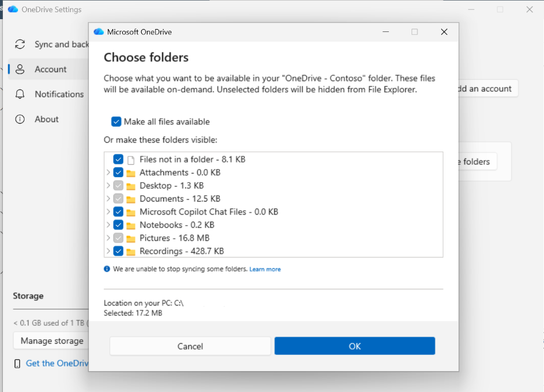Click the Account person icon in sidebar
The width and height of the screenshot is (544, 392).
coord(20,69)
